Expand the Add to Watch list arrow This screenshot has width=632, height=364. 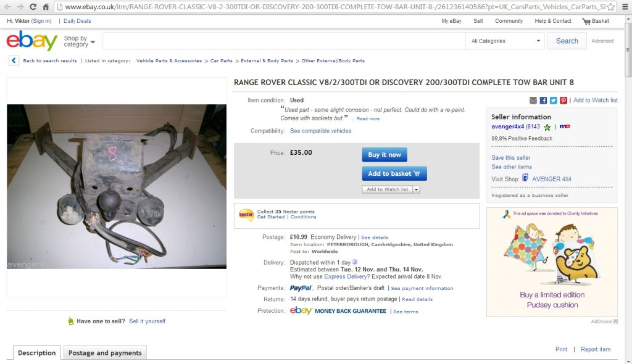[x=417, y=189]
